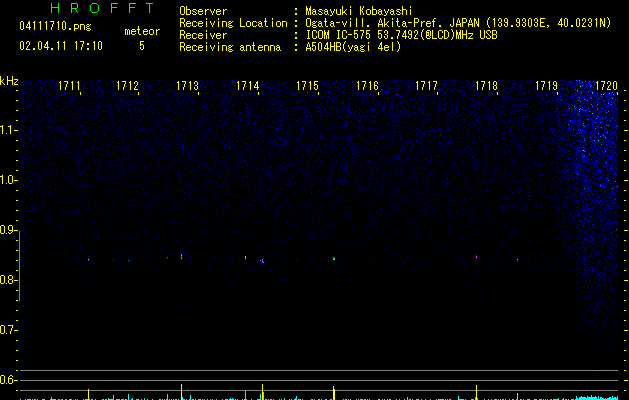
Task: Click the meteor echo just after 1713
Action: (x=181, y=256)
